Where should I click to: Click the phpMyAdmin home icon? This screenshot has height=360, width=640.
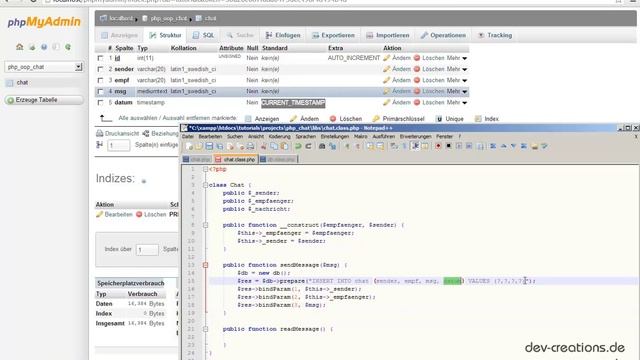tap(20, 47)
